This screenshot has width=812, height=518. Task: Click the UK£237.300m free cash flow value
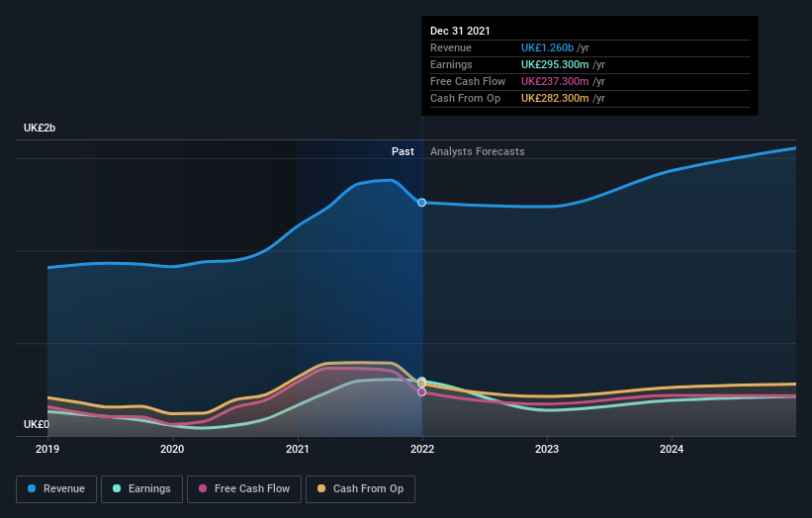point(555,82)
